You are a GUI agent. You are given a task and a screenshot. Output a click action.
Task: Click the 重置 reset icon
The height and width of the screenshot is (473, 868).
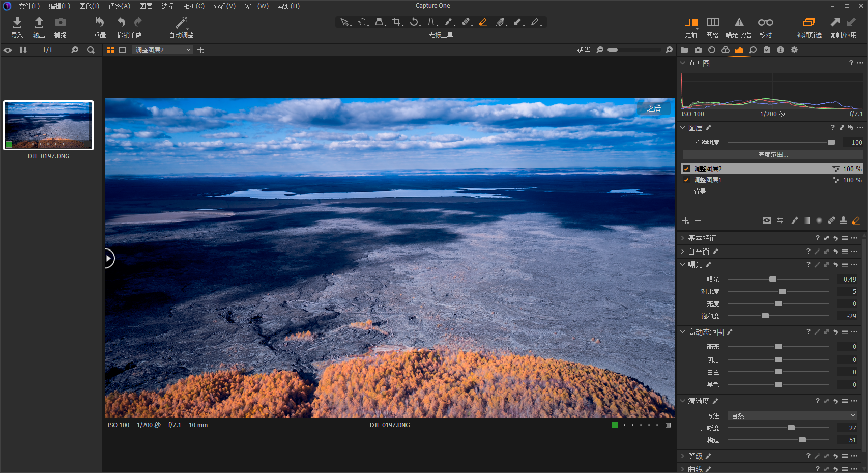(x=100, y=22)
